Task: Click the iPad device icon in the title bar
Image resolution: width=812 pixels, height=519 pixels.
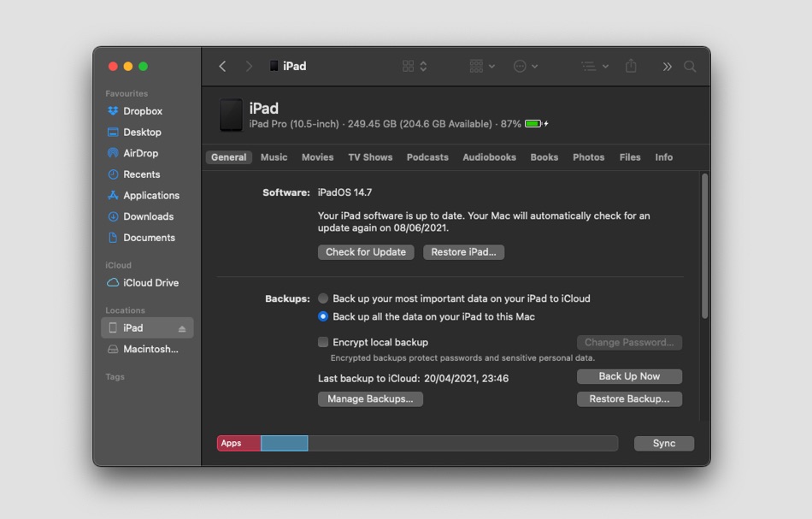Action: (x=274, y=66)
